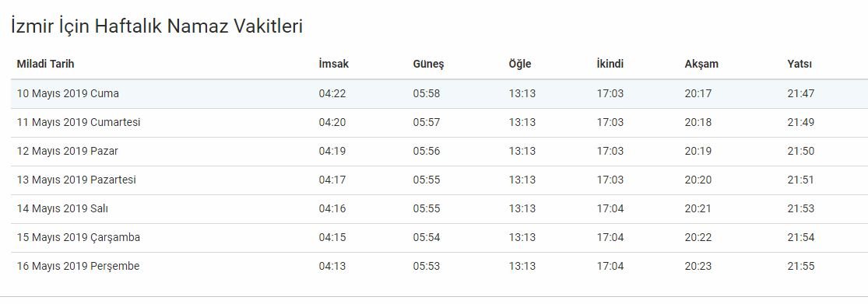
Task: Select the 10 Mayıs 2019 Cuma row
Action: click(x=440, y=94)
